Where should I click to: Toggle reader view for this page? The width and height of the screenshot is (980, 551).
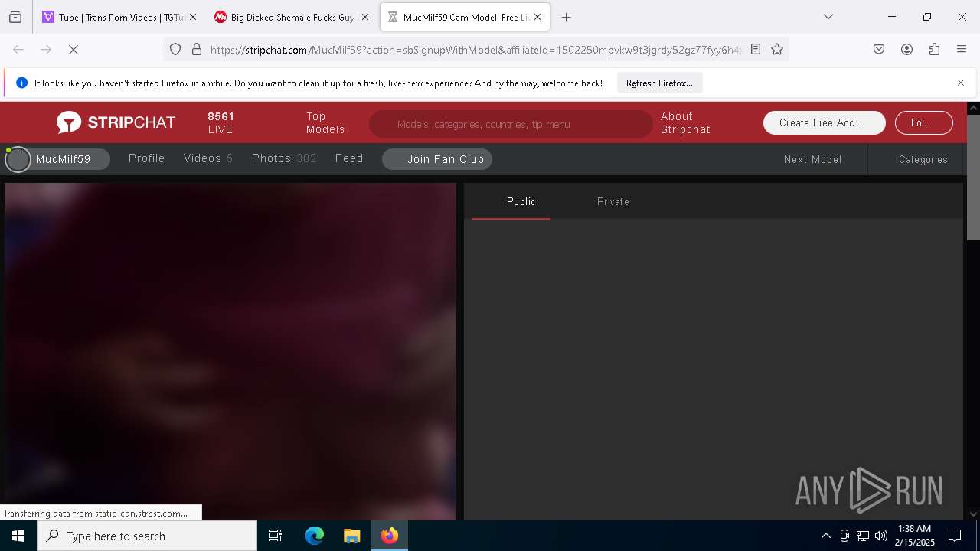(x=756, y=50)
